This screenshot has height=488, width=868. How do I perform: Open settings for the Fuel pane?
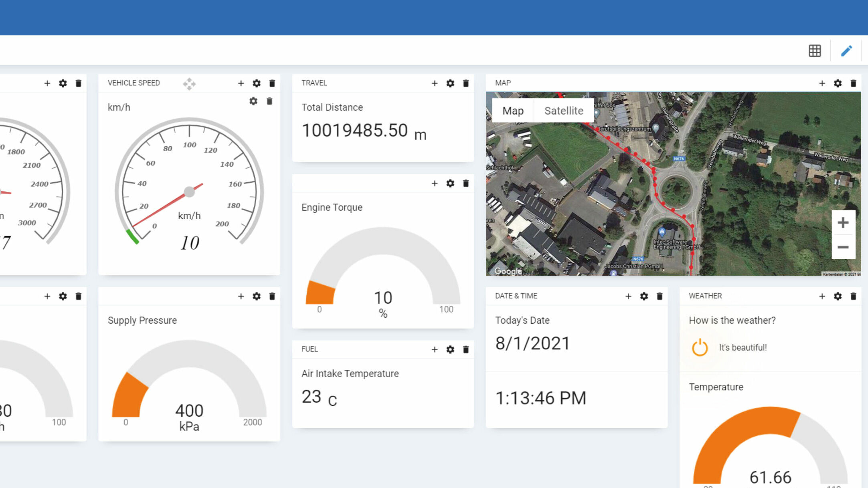450,349
